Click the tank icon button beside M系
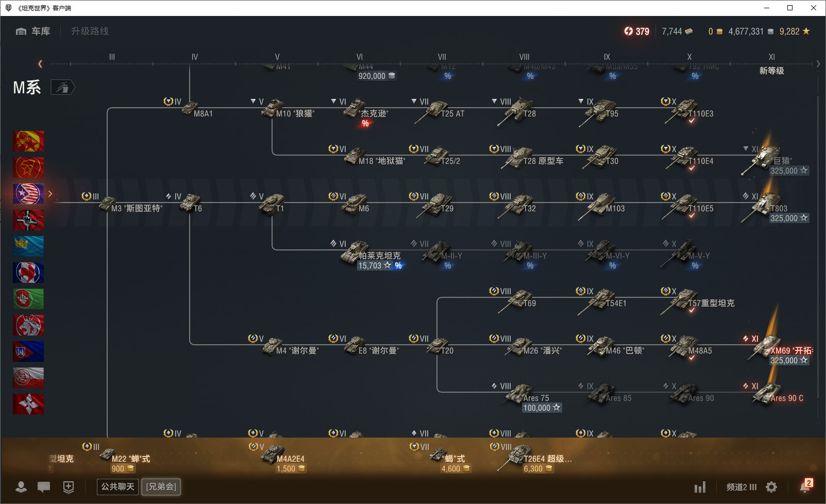 (x=62, y=88)
